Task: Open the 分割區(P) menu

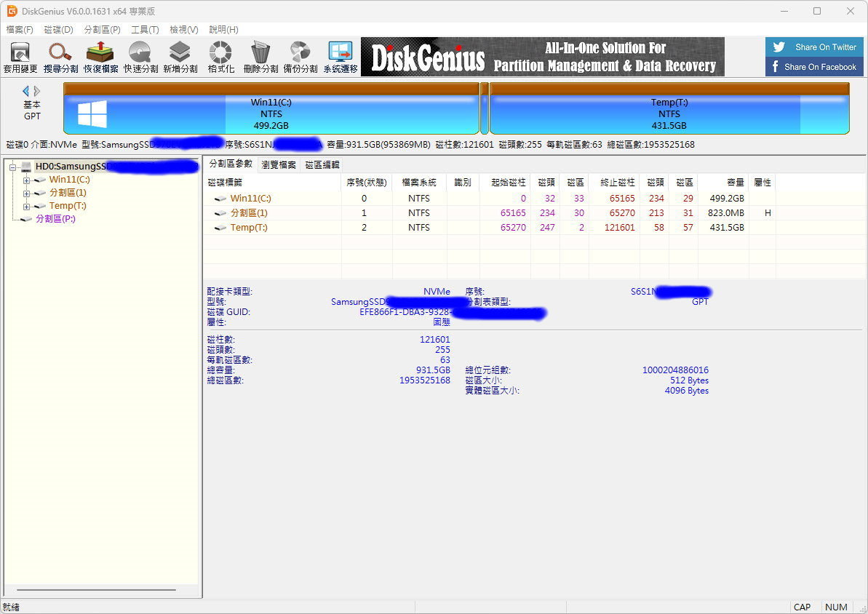Action: click(102, 29)
